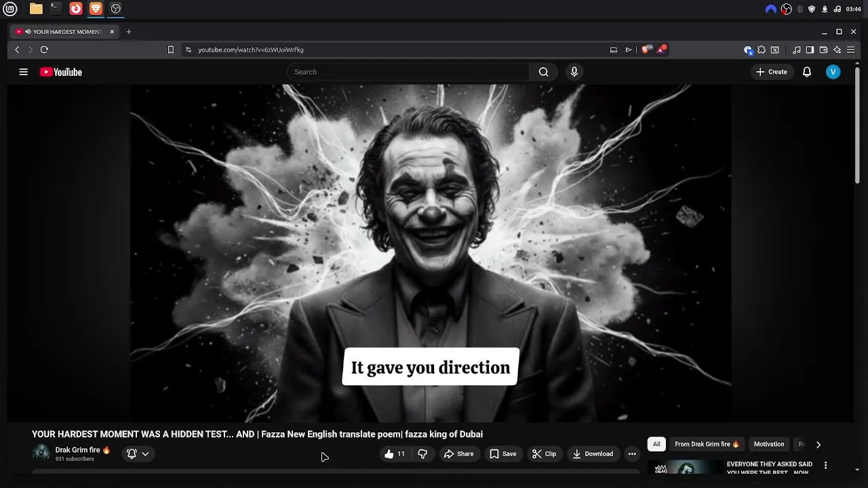Screen dimensions: 868x488
Task: Select the All filter chip
Action: point(656,444)
